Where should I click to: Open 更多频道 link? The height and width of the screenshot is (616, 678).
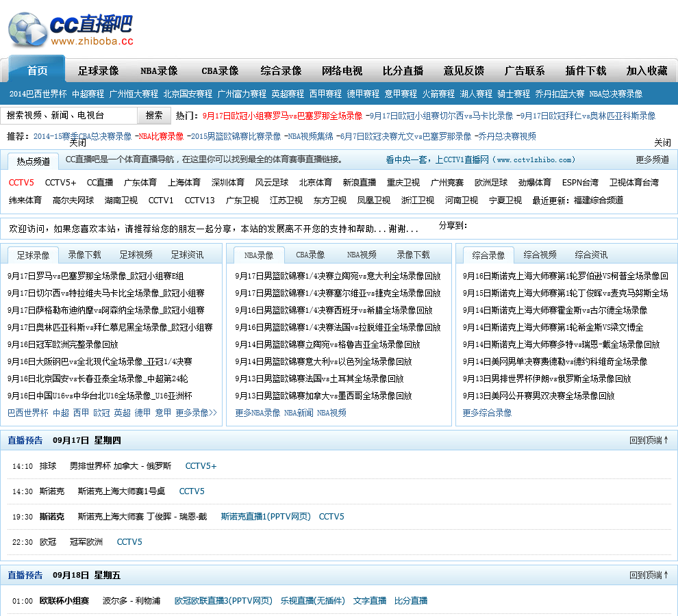coord(652,159)
